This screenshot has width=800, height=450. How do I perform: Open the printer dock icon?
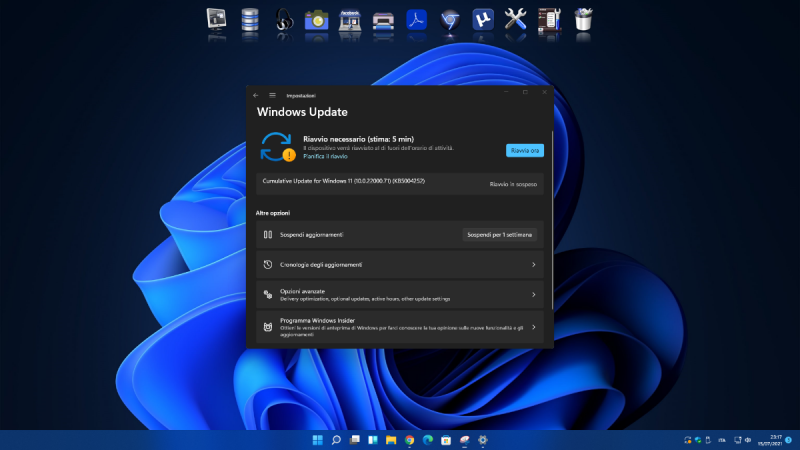point(383,21)
